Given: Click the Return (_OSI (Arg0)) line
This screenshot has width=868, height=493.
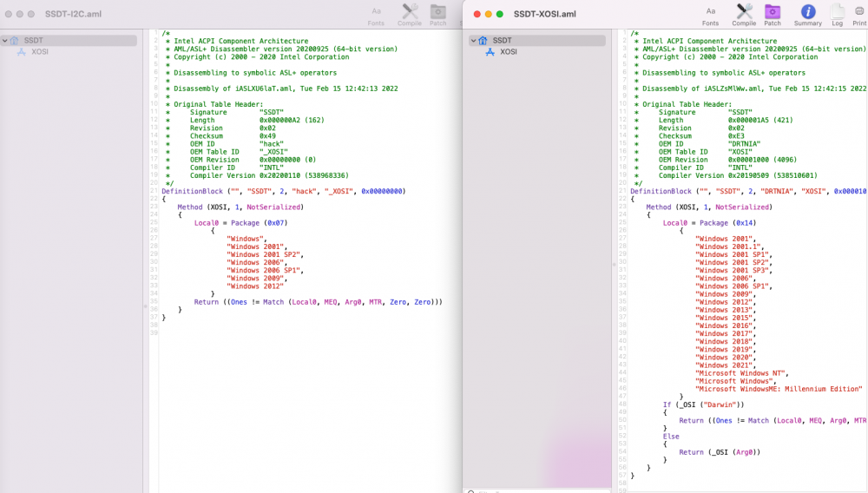Looking at the screenshot, I should tap(720, 452).
